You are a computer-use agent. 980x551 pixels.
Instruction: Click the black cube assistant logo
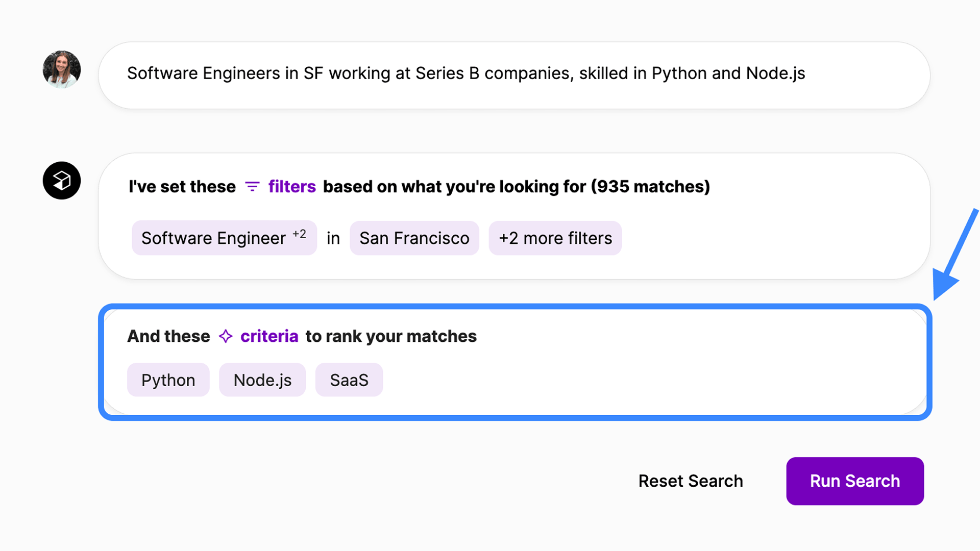[x=62, y=181]
